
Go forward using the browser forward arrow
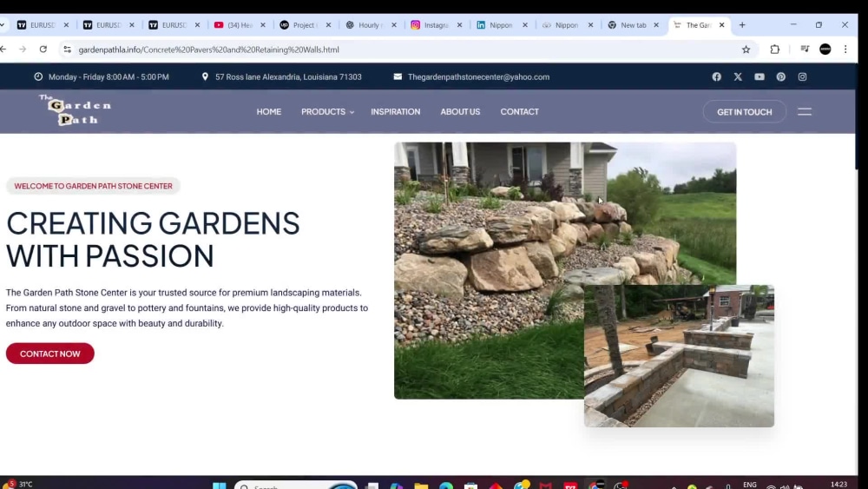point(23,50)
